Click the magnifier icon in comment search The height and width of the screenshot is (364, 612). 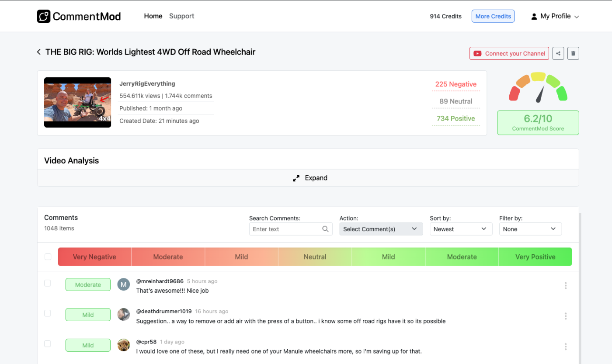tap(325, 229)
